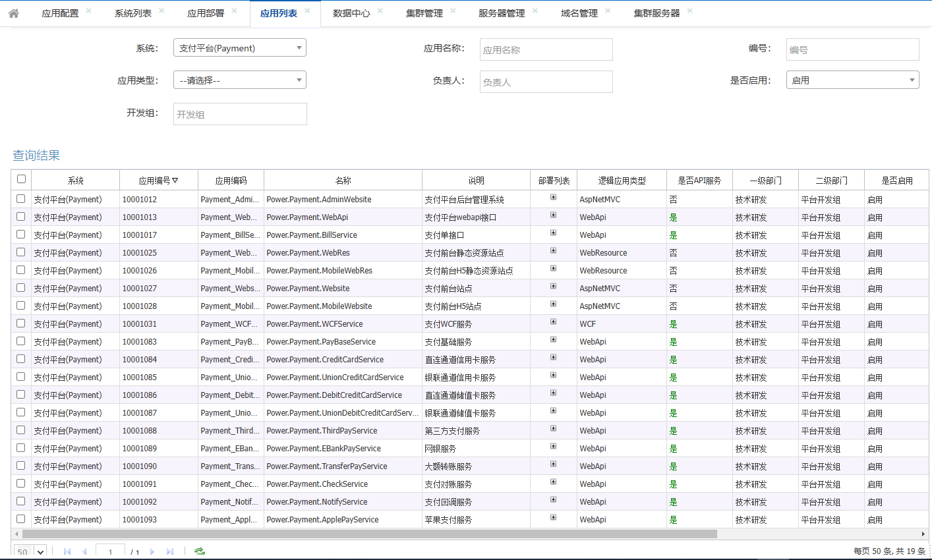Click the 逻辑应用类型 column header

coord(622,180)
